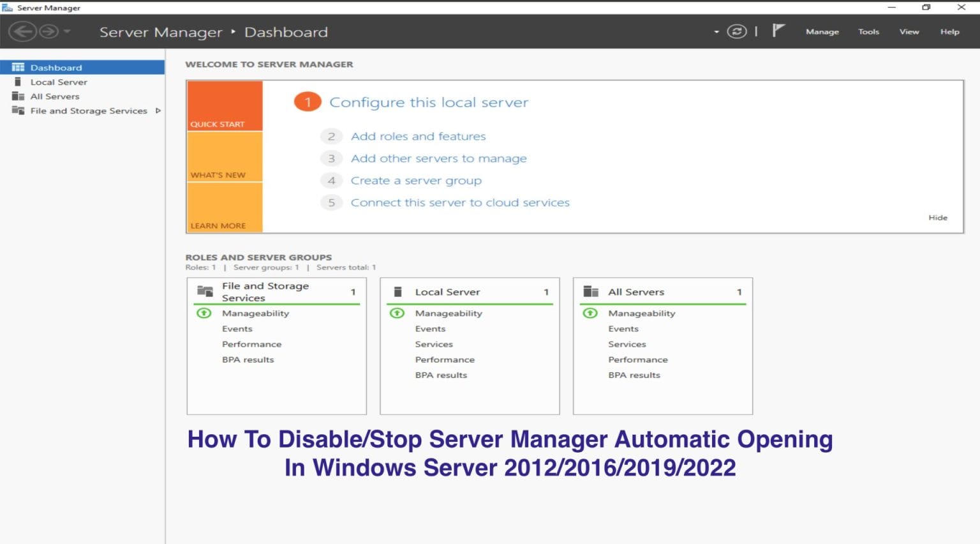Click the Manageability status icon under Local Server
This screenshot has width=980, height=544.
[x=397, y=313]
